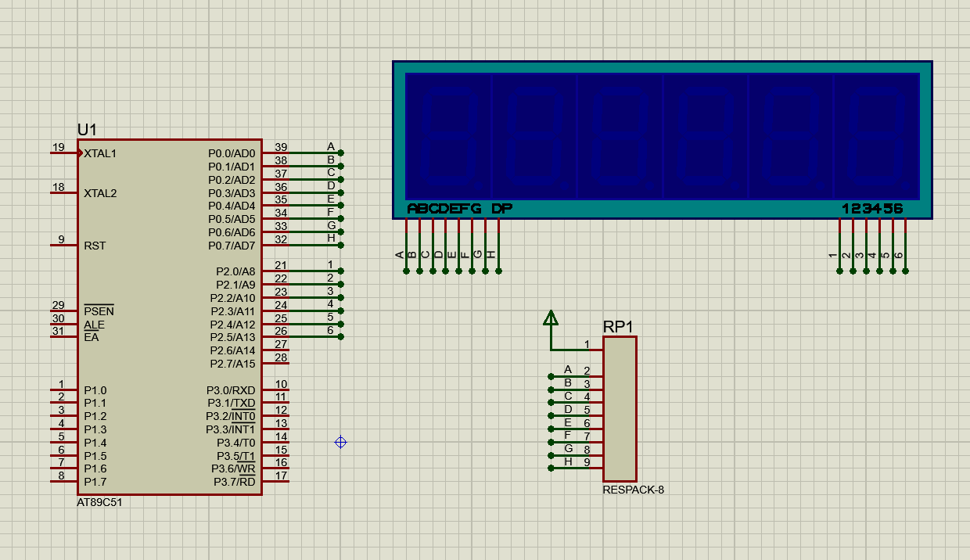Click RP1 pin 2 terminal labeled A
Screen dimensions: 970x560
551,376
